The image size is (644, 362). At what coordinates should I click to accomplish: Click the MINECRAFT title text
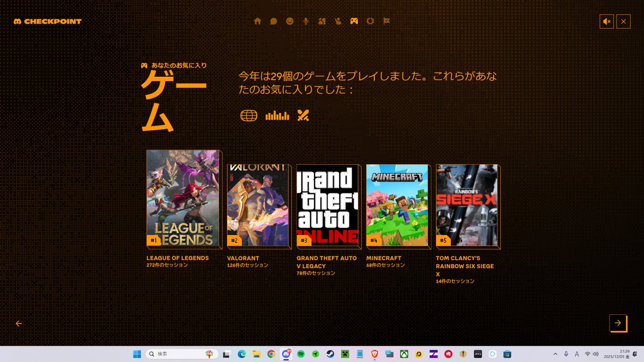tap(384, 258)
